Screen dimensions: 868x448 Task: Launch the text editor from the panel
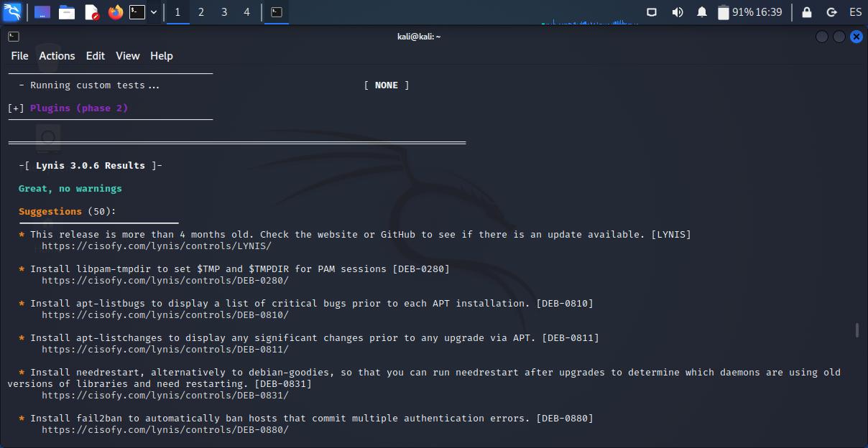coord(91,12)
